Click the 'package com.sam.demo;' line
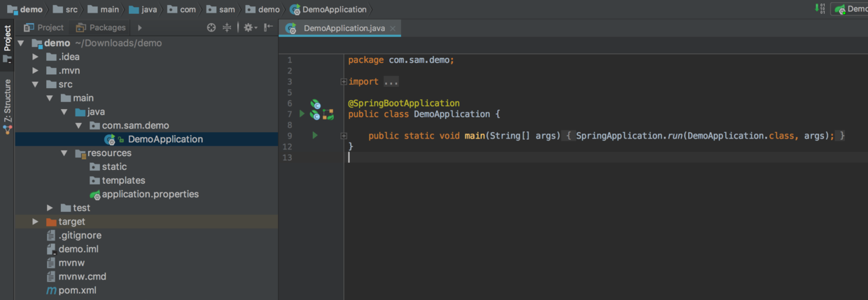868x300 pixels. pyautogui.click(x=402, y=60)
